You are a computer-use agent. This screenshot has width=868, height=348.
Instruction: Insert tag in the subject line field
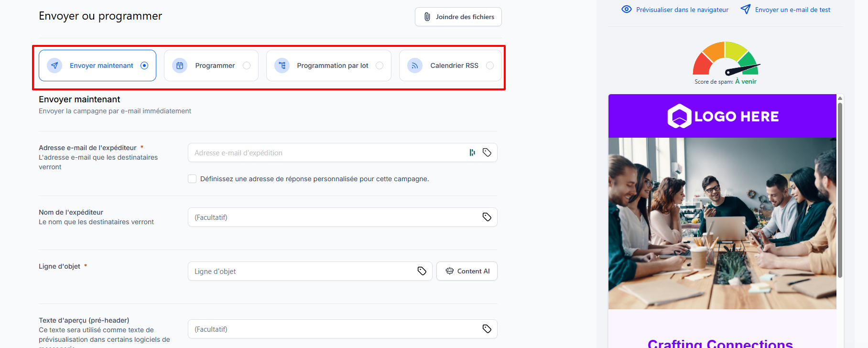click(422, 271)
